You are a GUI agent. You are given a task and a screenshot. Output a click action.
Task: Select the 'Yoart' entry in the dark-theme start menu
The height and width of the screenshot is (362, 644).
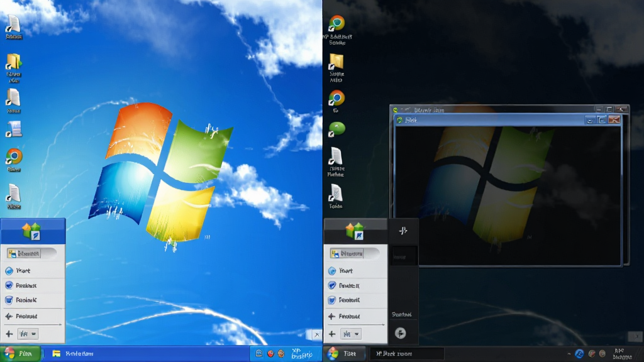pyautogui.click(x=356, y=270)
